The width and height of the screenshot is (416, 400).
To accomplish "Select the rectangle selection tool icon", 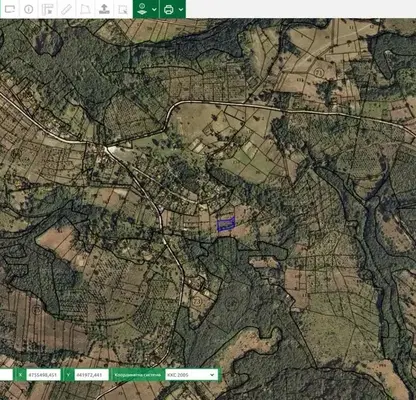I will (10, 9).
